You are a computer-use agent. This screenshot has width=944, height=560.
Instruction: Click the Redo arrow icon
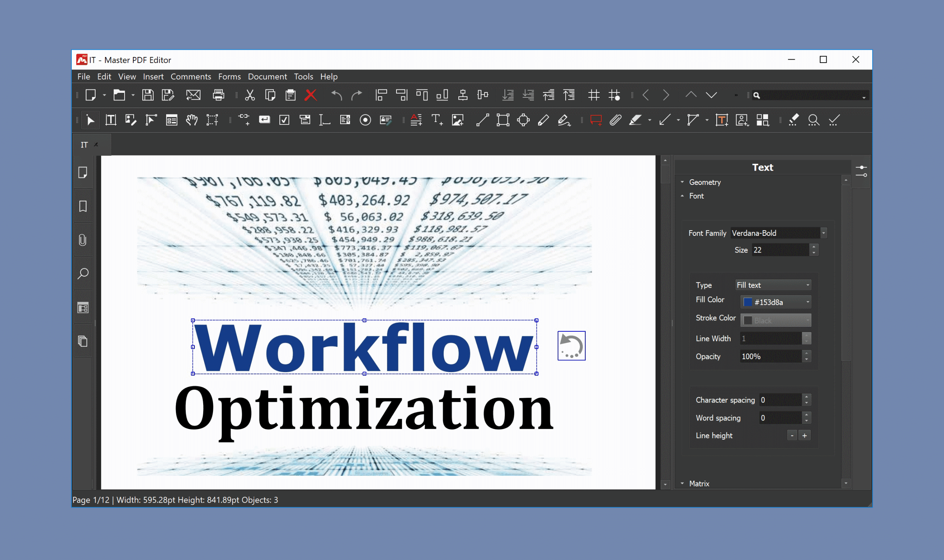click(x=356, y=95)
